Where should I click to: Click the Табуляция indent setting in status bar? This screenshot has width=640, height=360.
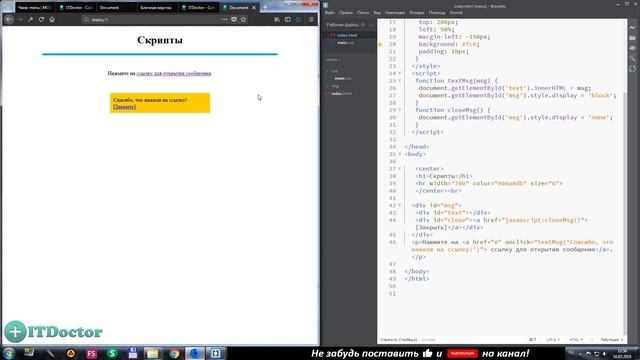click(x=609, y=340)
